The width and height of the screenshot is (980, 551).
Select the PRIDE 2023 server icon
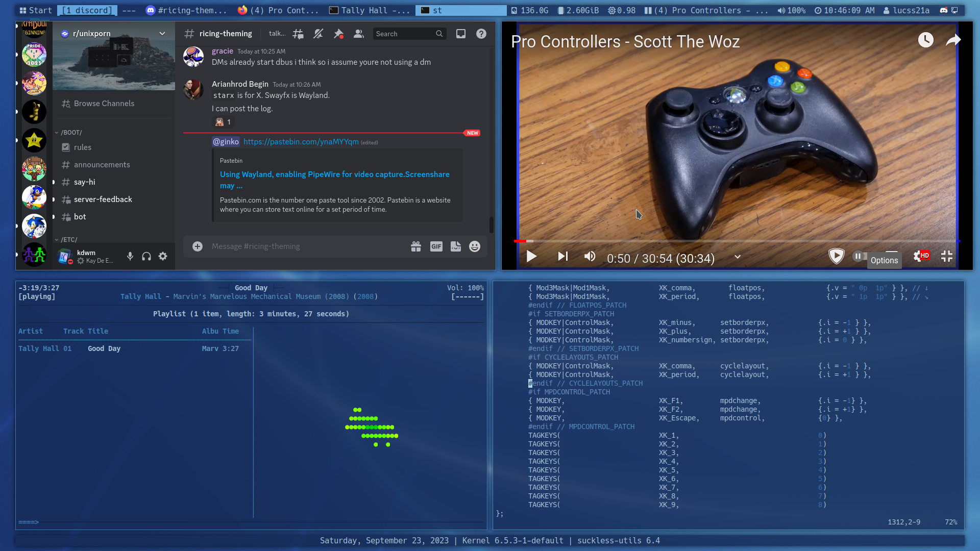pos(34,55)
